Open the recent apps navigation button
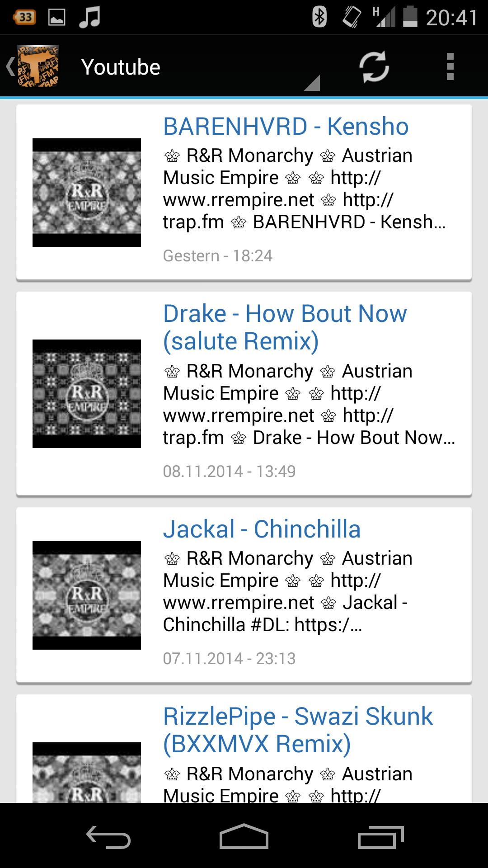The height and width of the screenshot is (868, 488). point(380,837)
